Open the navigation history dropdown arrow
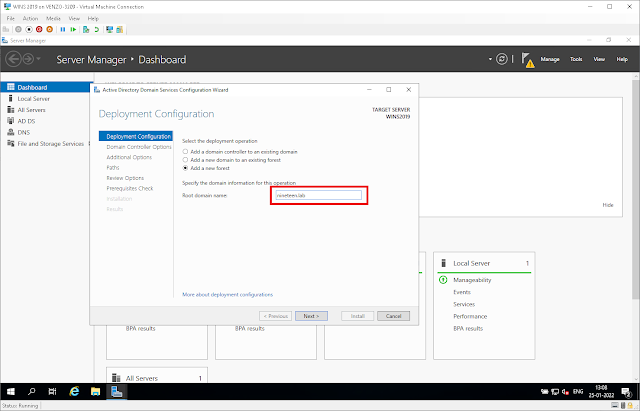 point(38,59)
